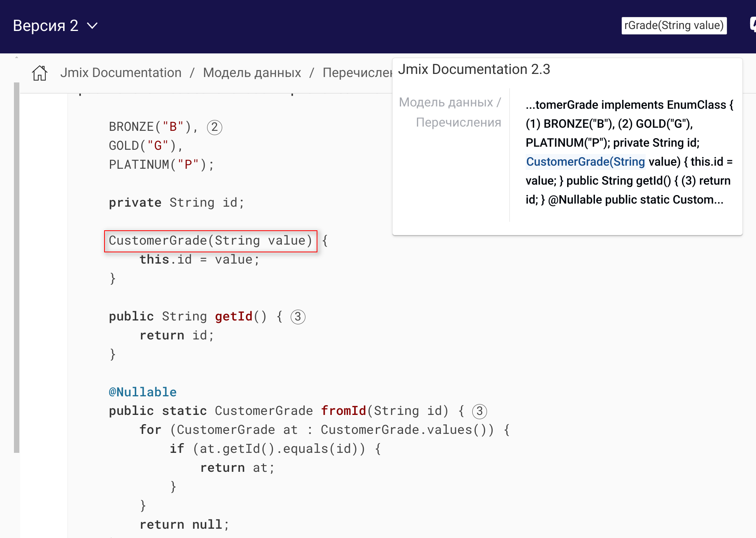Click the PLATINUM("P"); enum line
This screenshot has width=756, height=538.
[161, 164]
